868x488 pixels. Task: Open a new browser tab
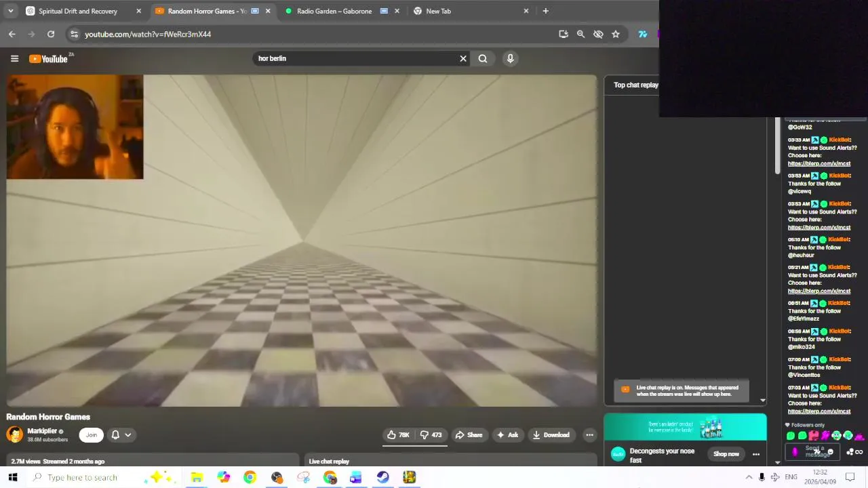tap(545, 11)
